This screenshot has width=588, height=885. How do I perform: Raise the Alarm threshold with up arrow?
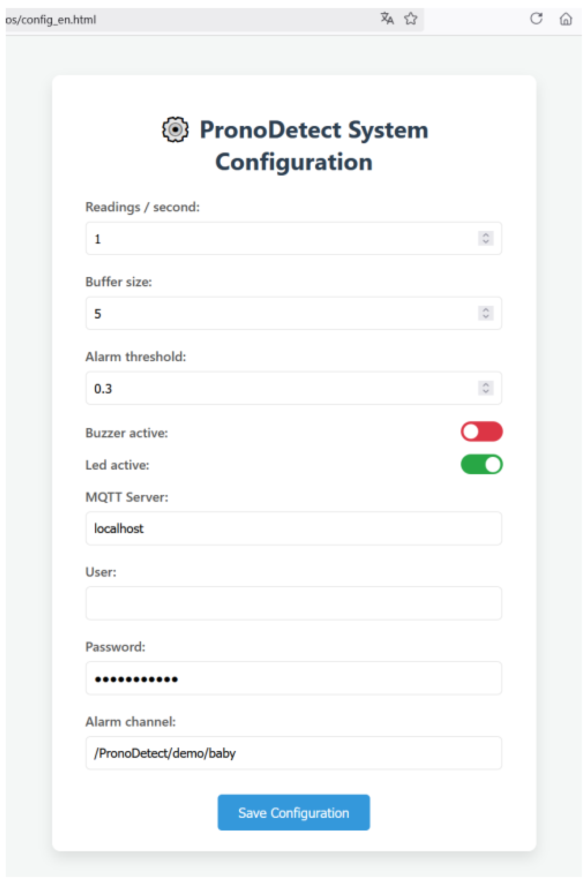(486, 384)
